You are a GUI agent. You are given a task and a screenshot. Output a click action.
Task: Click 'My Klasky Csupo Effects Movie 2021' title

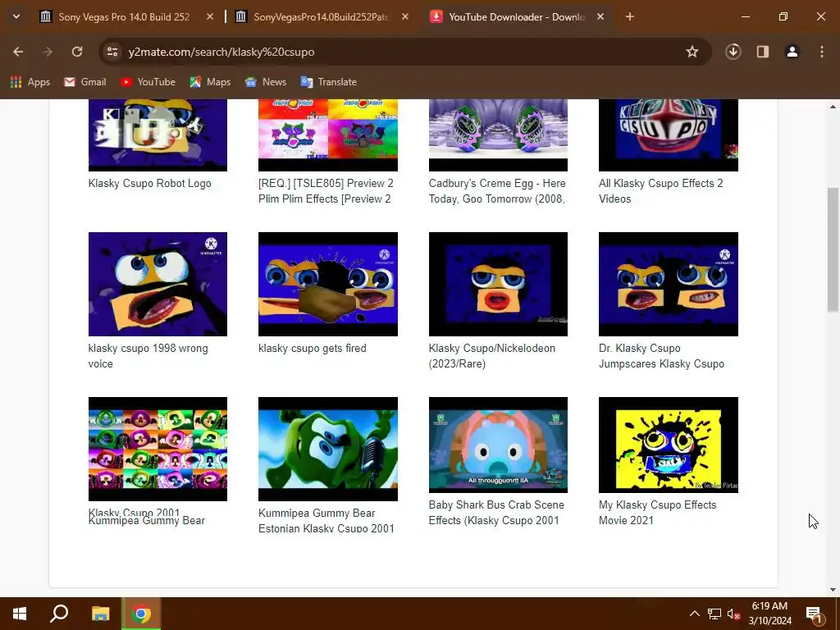pos(657,513)
